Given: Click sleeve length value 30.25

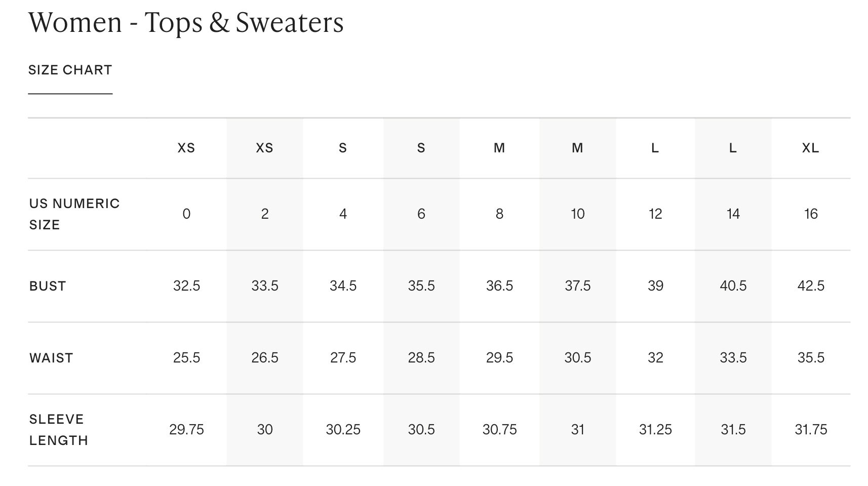Looking at the screenshot, I should point(343,430).
